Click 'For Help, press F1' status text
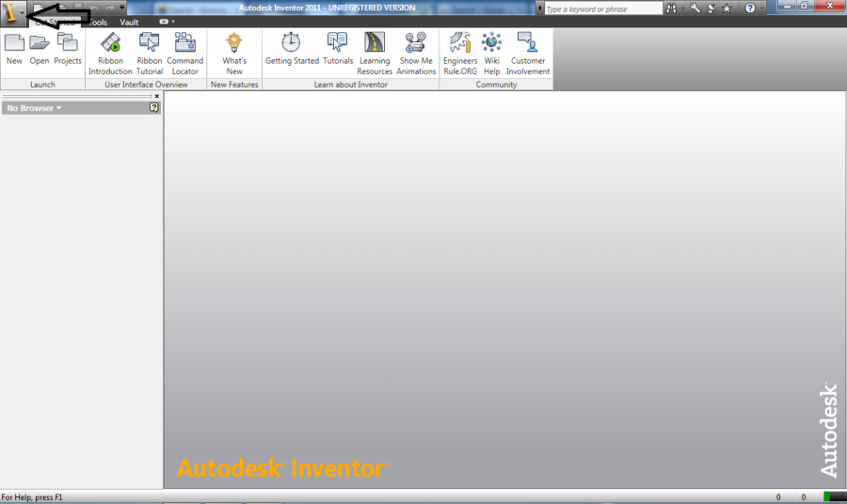 point(32,497)
